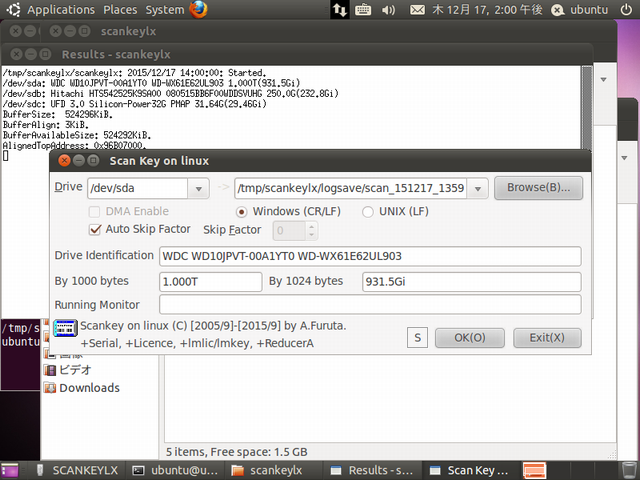
Task: Open the keyboard input method indicator
Action: point(362,9)
